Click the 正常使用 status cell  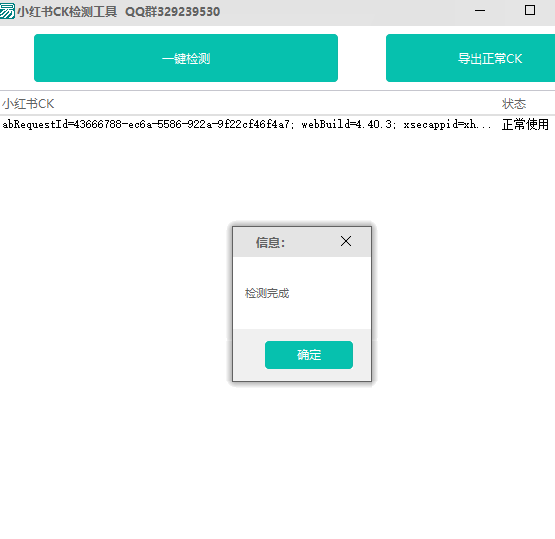coord(525,125)
